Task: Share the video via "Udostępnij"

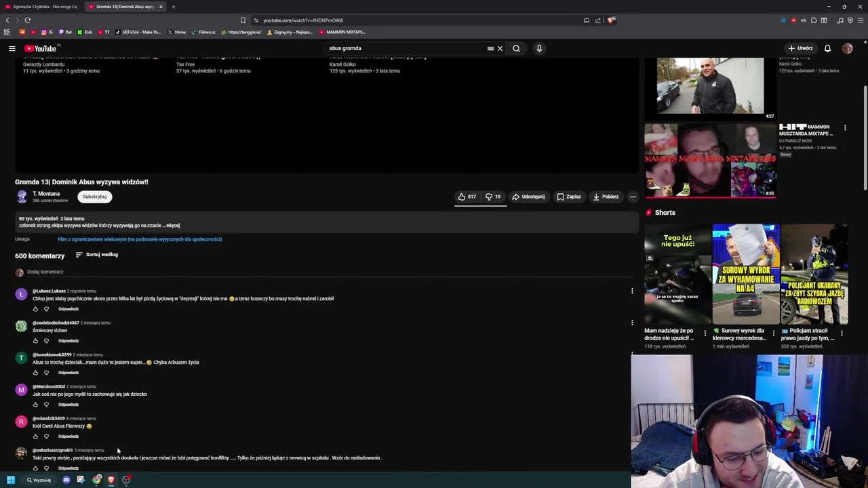Action: (x=528, y=197)
